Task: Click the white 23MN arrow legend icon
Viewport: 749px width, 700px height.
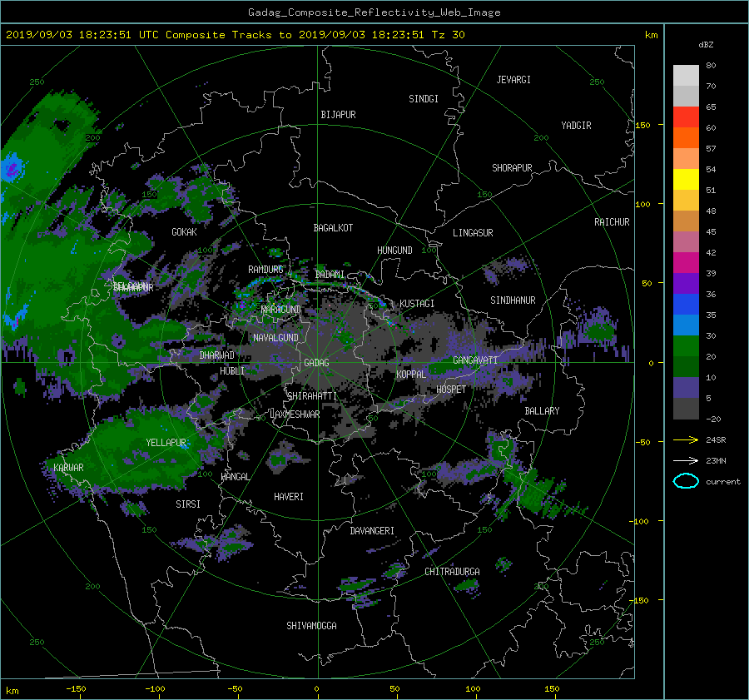Action: 686,460
